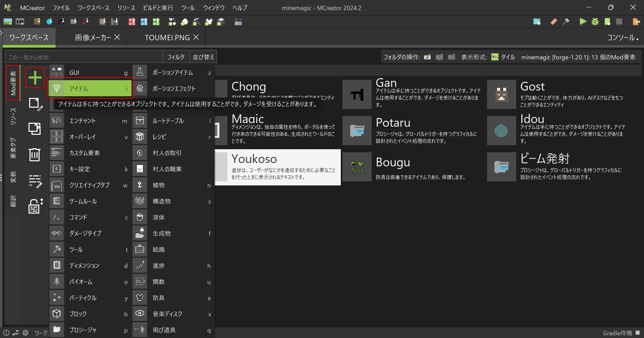
Task: Switch to the TOUMEI.PNG tab
Action: [167, 38]
